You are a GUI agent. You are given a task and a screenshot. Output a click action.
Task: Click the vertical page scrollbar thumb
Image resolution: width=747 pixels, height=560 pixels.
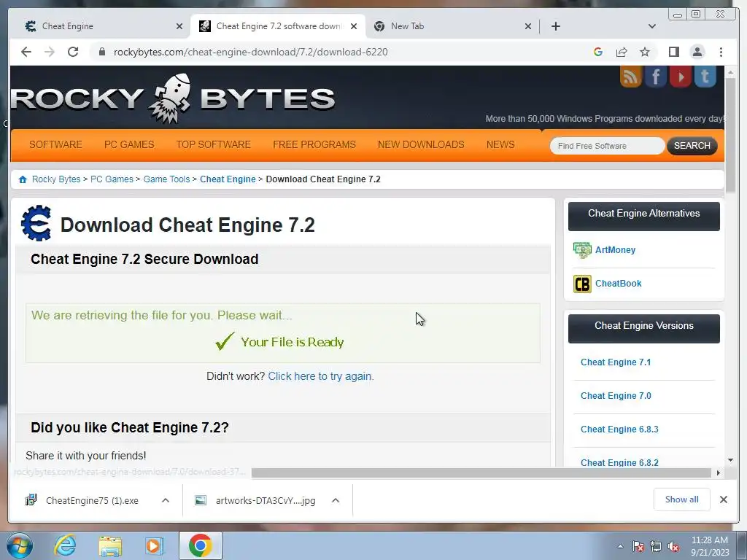[x=730, y=136]
